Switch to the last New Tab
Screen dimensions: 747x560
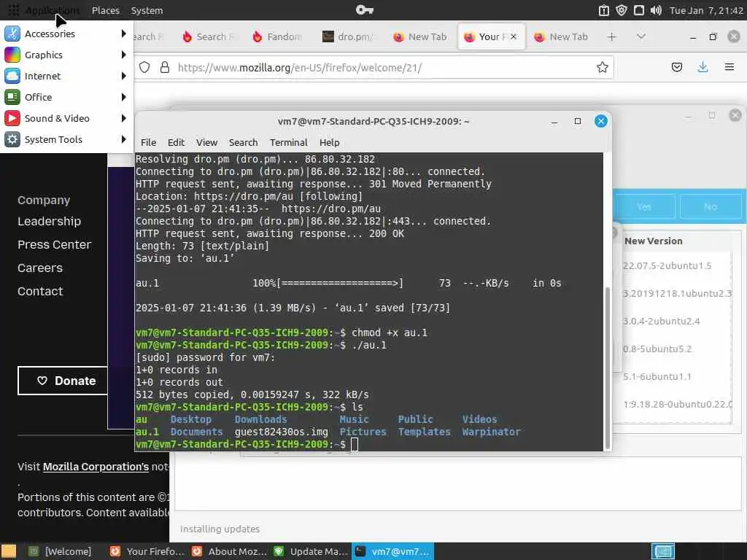coord(561,36)
